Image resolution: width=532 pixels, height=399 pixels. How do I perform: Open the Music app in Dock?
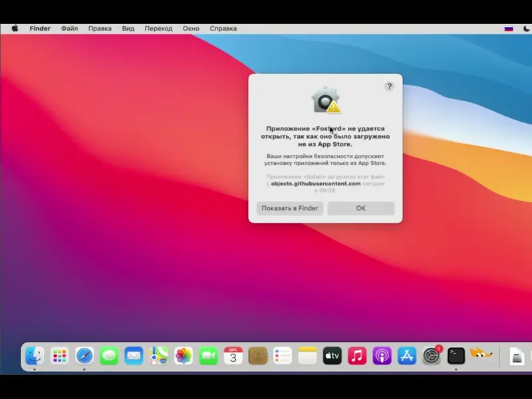[x=357, y=356]
